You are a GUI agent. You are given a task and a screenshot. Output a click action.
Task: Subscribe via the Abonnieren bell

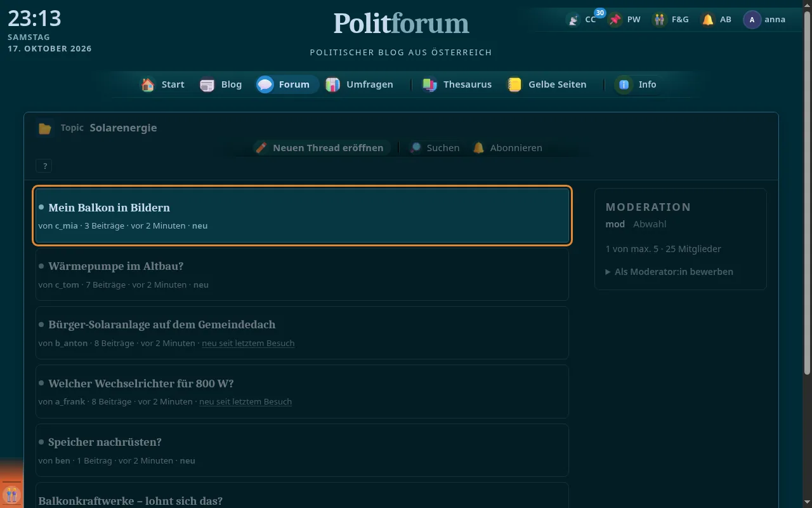507,148
